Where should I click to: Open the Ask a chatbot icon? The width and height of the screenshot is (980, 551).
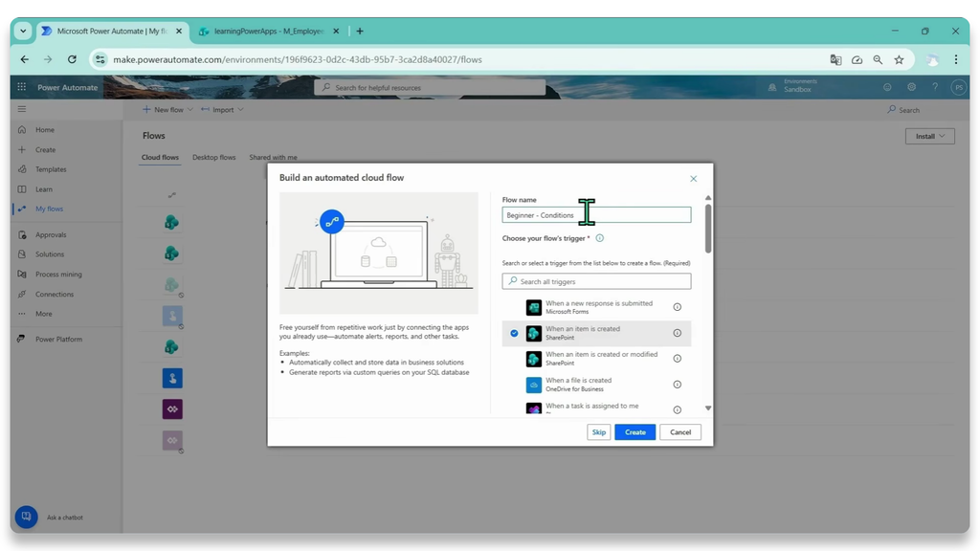[26, 517]
